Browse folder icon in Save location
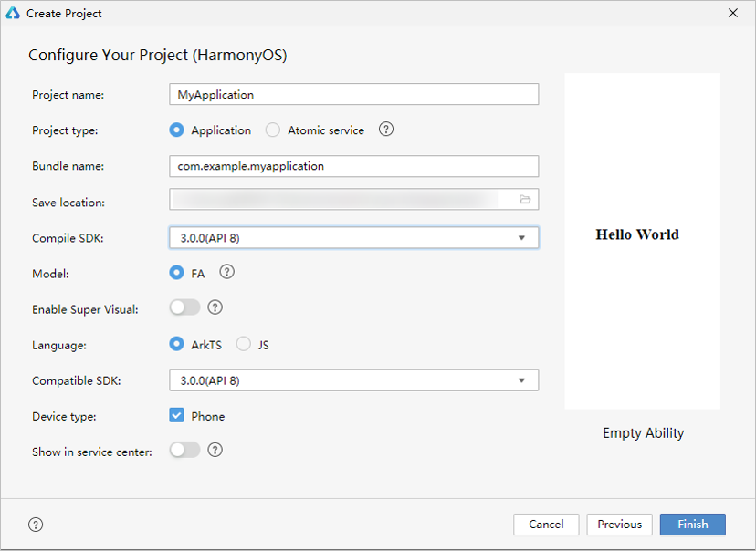This screenshot has height=551, width=756. tap(525, 200)
